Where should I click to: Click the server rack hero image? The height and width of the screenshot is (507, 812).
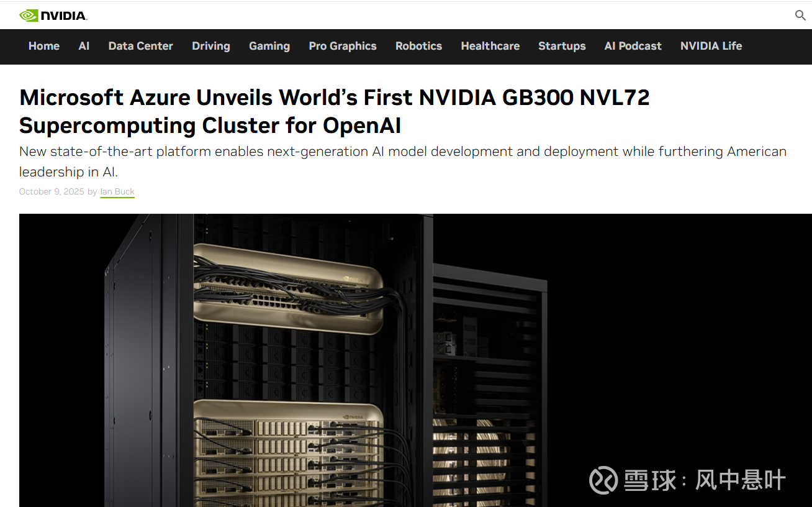pyautogui.click(x=415, y=360)
